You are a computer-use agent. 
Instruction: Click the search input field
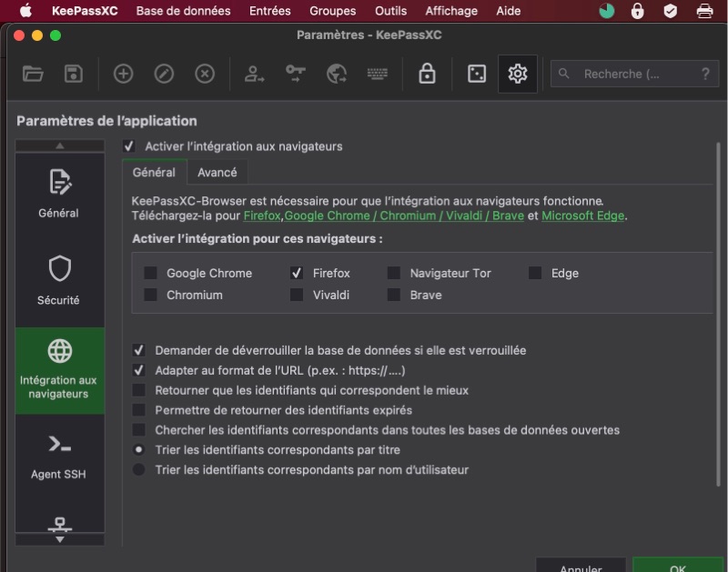[628, 75]
